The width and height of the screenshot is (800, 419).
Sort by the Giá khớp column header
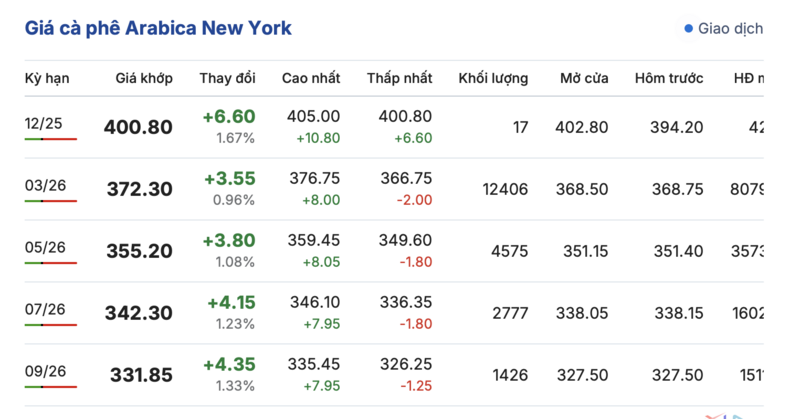[x=143, y=78]
